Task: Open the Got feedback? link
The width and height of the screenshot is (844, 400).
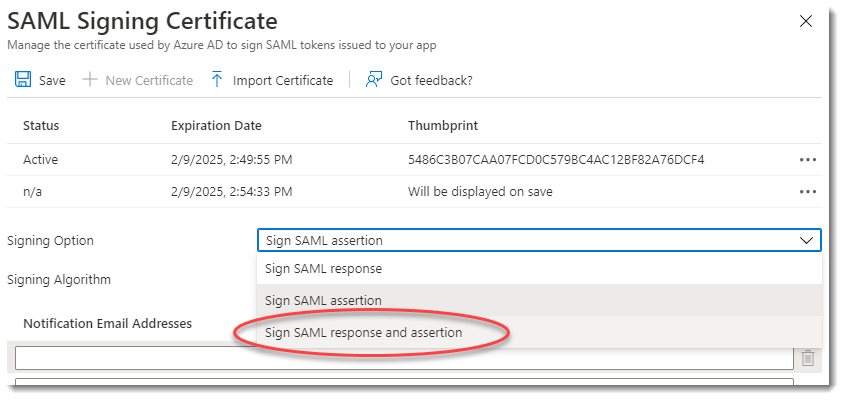Action: pyautogui.click(x=431, y=80)
